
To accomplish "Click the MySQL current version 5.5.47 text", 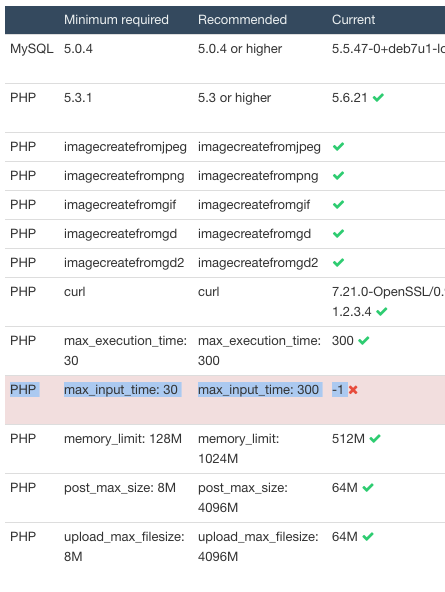I will (388, 49).
